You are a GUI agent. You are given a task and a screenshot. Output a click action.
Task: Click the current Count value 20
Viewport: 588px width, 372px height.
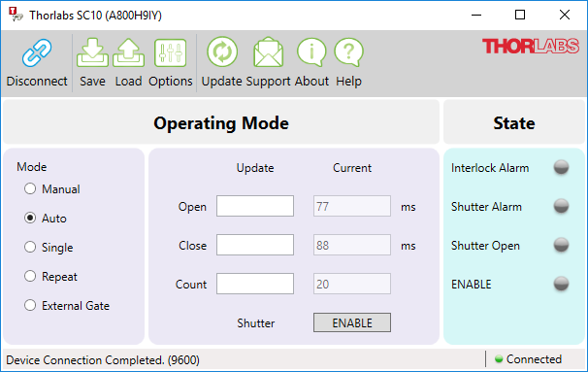coord(352,284)
